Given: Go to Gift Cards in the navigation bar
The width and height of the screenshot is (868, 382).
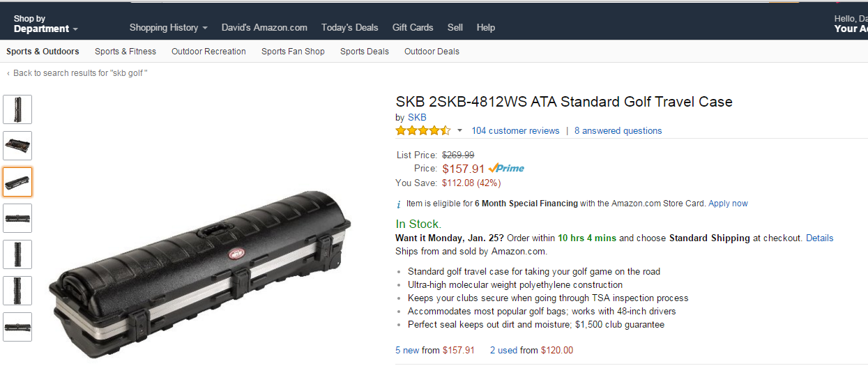Looking at the screenshot, I should pos(413,28).
